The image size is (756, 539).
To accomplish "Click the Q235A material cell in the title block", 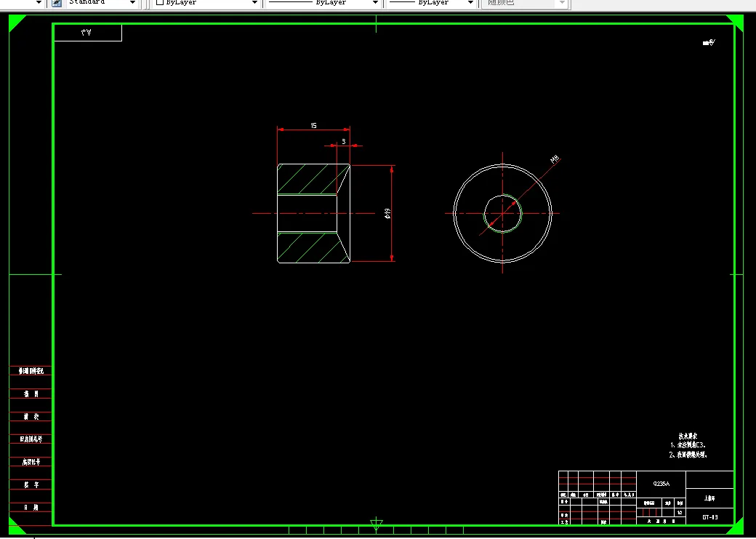I will pyautogui.click(x=661, y=484).
